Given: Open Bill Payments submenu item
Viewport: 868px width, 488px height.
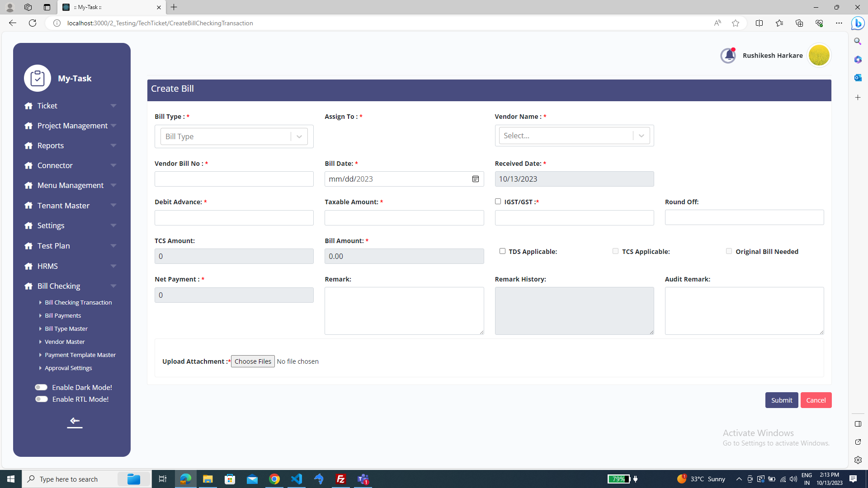Looking at the screenshot, I should pyautogui.click(x=63, y=315).
